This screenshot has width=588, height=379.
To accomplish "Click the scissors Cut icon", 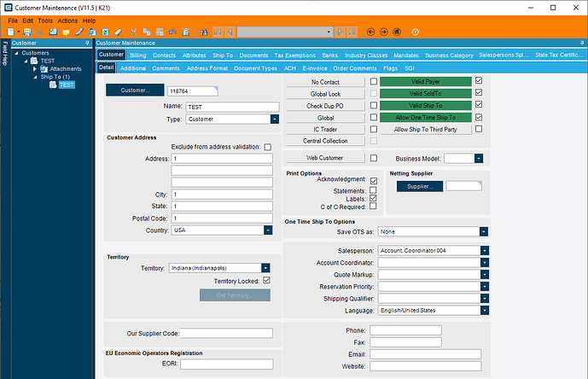I will 133,32.
